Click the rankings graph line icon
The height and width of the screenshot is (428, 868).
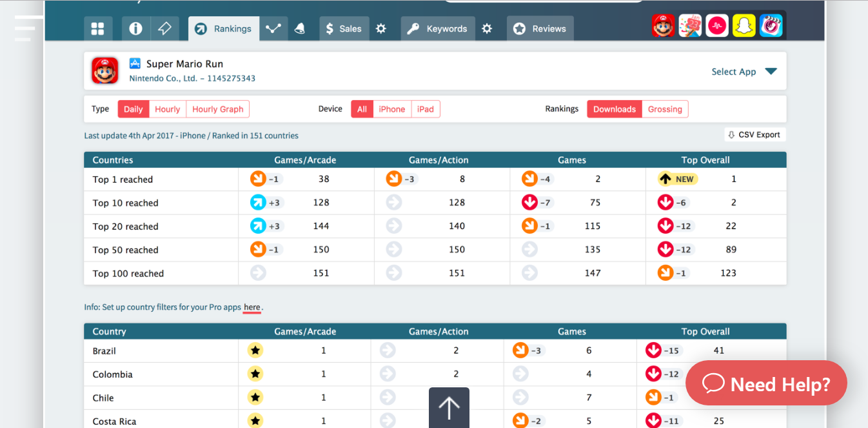coord(273,28)
